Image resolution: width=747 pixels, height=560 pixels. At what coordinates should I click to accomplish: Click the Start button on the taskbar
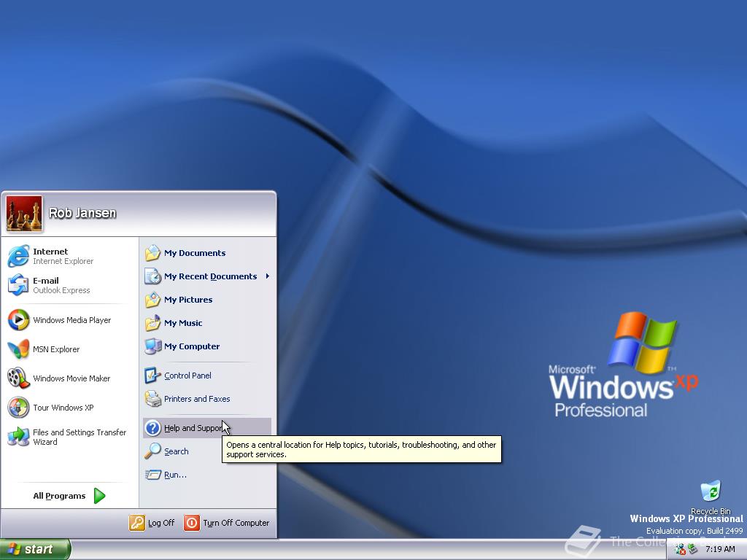coord(35,549)
